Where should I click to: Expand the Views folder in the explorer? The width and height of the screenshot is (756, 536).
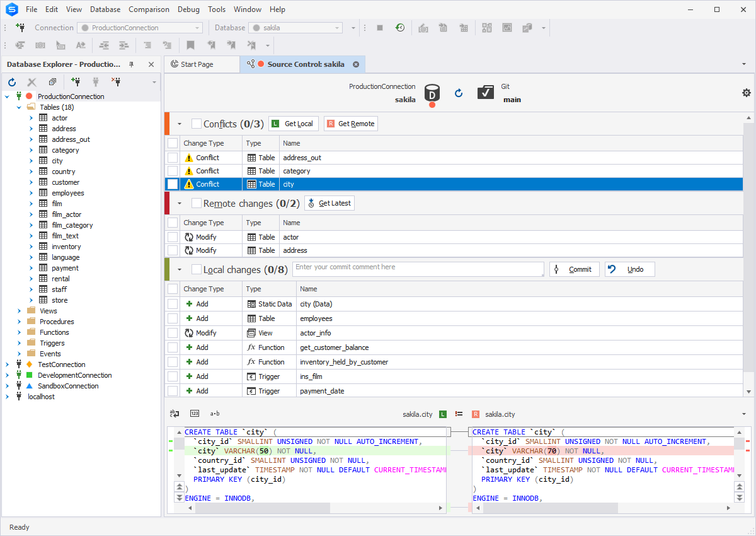pyautogui.click(x=18, y=310)
